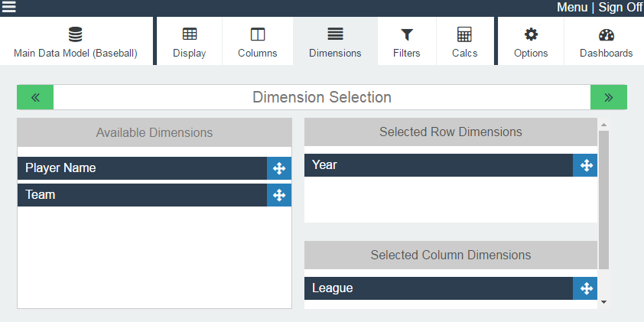This screenshot has width=644, height=322.
Task: Click the Menu link
Action: click(x=572, y=7)
